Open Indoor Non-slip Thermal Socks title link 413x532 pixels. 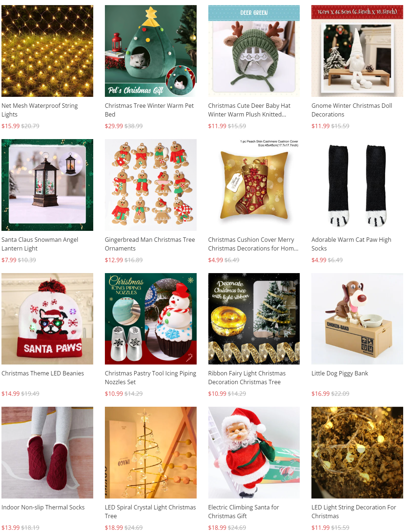[x=43, y=507]
